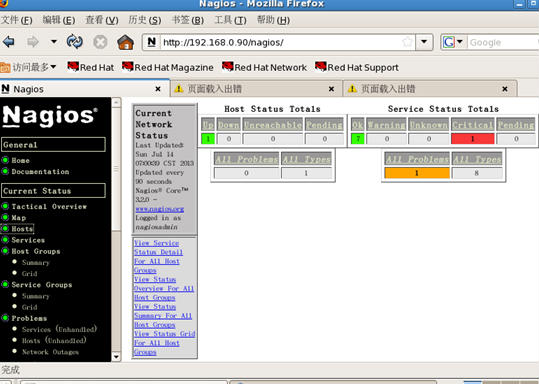
Task: Click sidebar scrollbar down arrow
Action: (116, 357)
